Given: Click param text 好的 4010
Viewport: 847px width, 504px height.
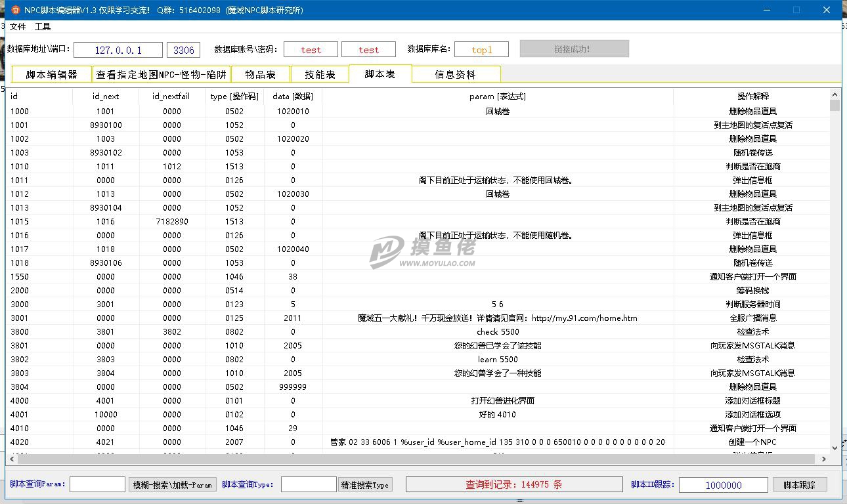Looking at the screenshot, I should click(x=498, y=415).
